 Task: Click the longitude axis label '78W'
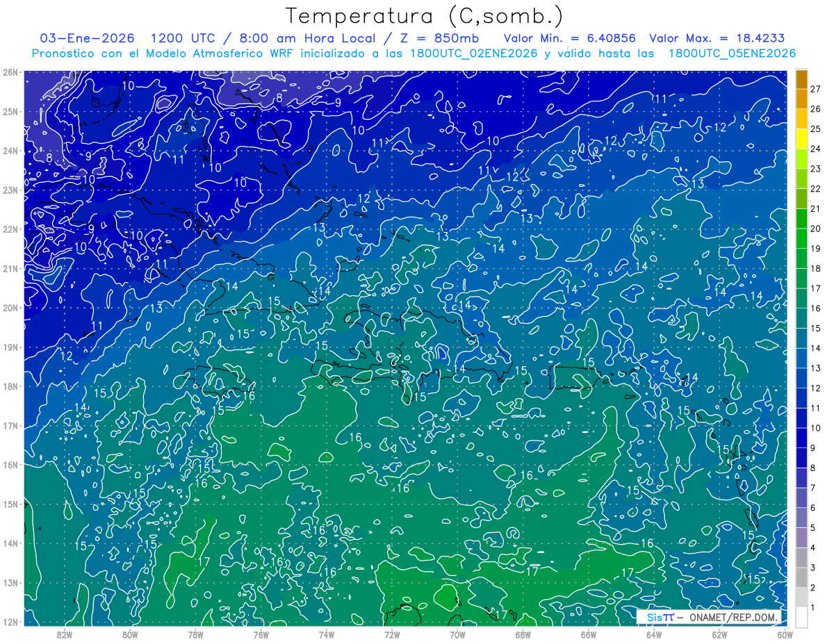(195, 634)
